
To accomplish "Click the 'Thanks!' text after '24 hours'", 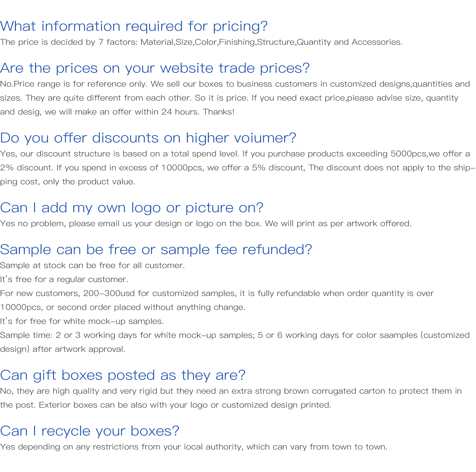I will pos(218,112).
